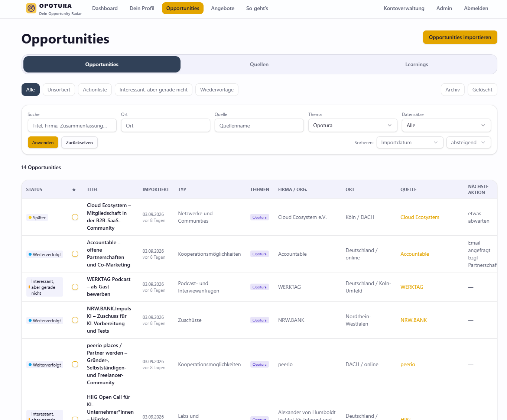The height and width of the screenshot is (420, 507).
Task: Show the Archiv list
Action: [453, 90]
